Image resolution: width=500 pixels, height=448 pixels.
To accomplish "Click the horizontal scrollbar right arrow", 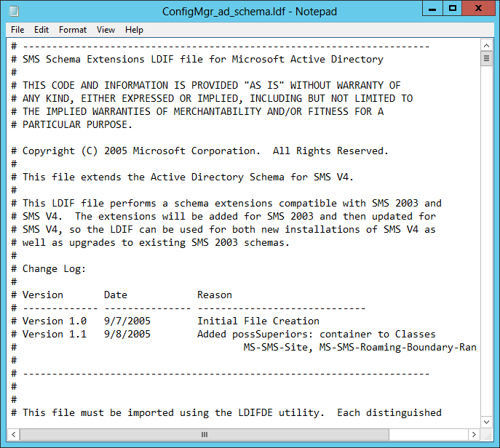I will 473,435.
